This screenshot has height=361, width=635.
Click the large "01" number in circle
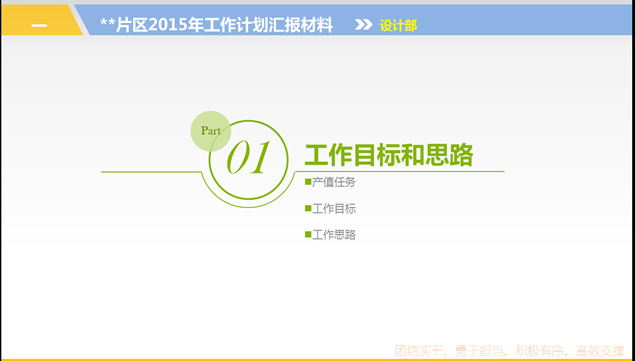[248, 158]
